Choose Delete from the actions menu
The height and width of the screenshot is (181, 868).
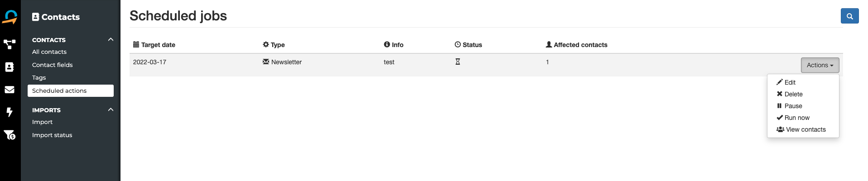(790, 94)
